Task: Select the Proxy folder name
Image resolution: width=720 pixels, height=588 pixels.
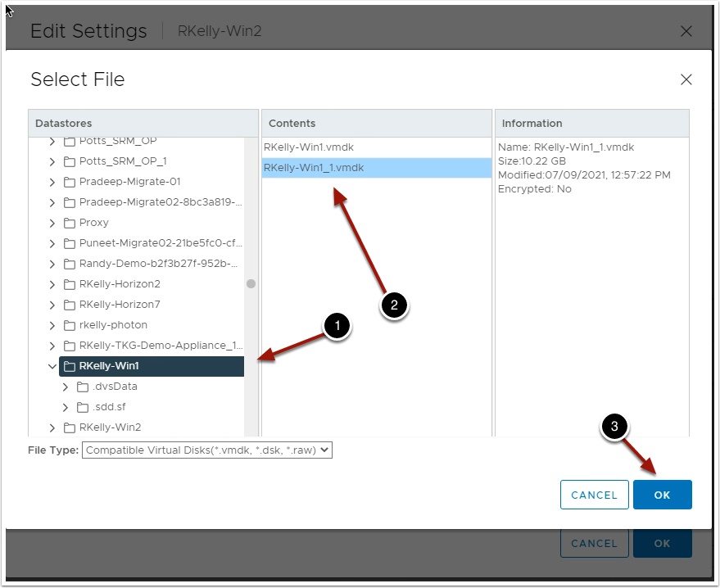Action: 93,223
